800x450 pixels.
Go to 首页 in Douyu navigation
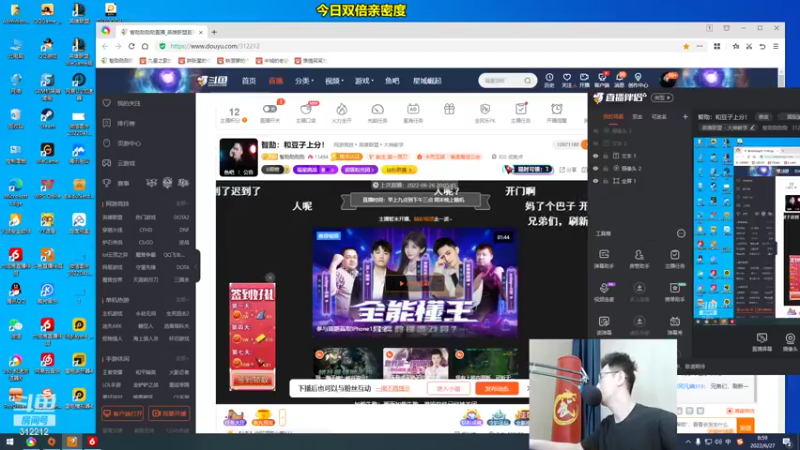pyautogui.click(x=249, y=81)
